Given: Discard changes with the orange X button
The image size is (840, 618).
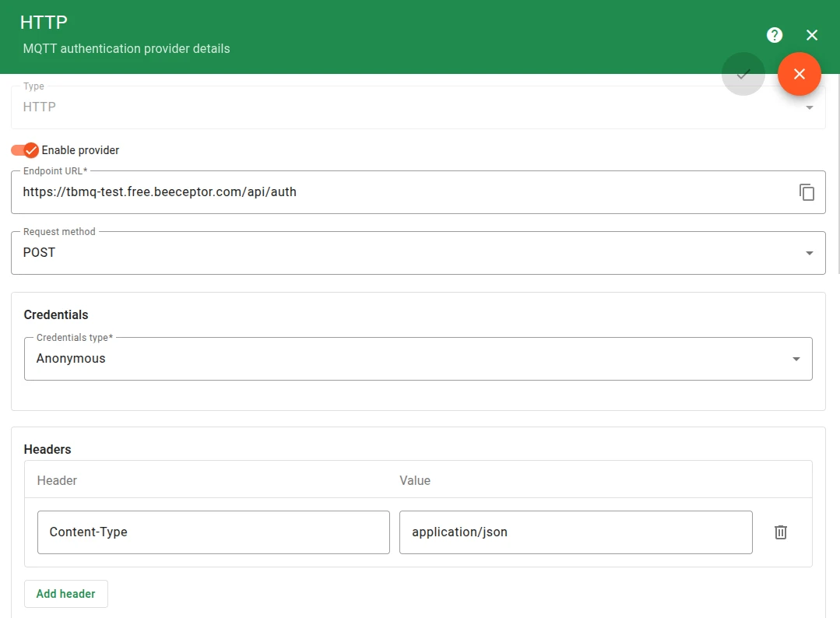Looking at the screenshot, I should coord(800,74).
